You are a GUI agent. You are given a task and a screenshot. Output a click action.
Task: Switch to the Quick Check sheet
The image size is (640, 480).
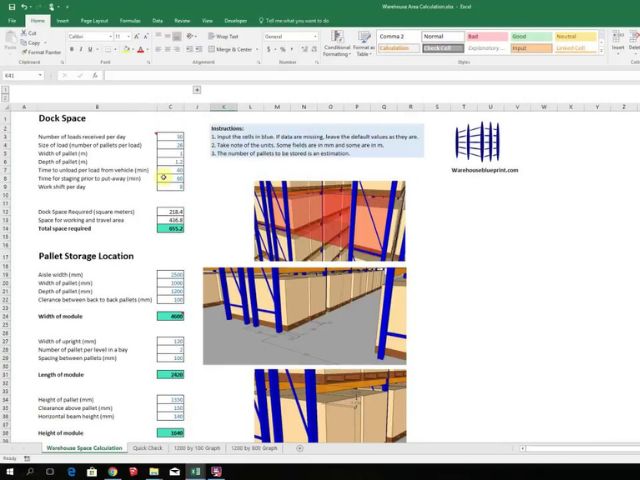[147, 448]
